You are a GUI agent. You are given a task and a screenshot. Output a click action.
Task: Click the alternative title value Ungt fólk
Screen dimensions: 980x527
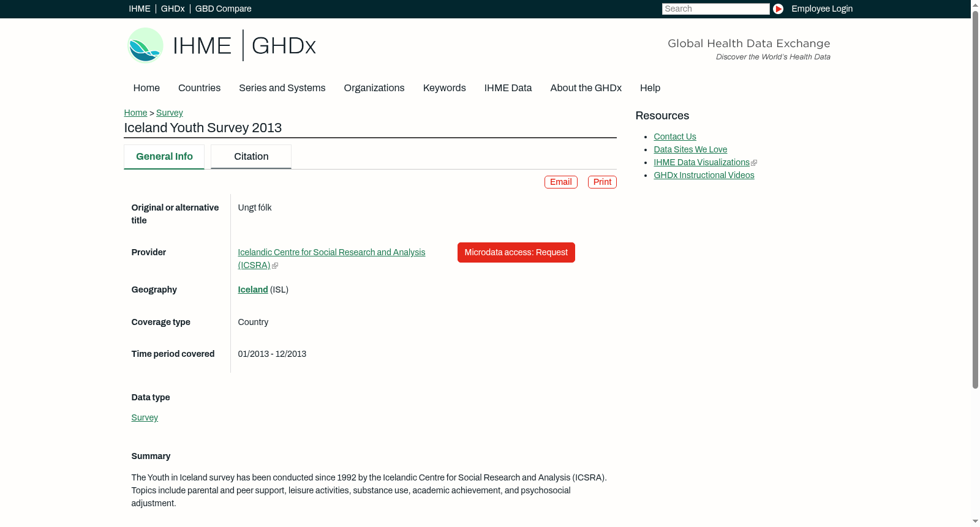point(255,207)
